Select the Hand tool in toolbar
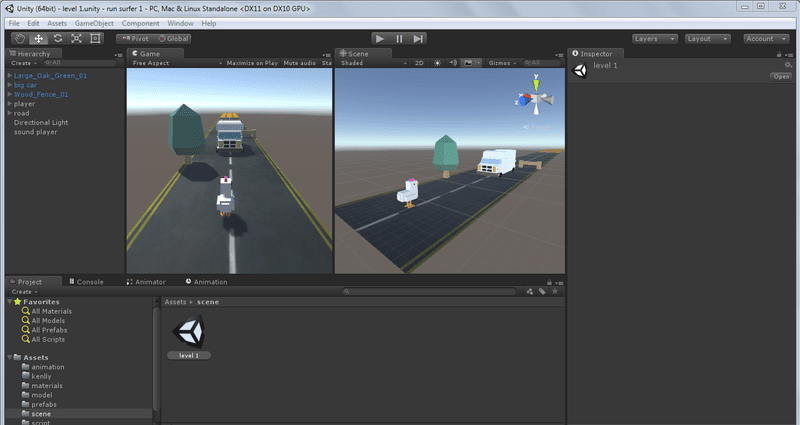This screenshot has width=800, height=425. coord(21,38)
